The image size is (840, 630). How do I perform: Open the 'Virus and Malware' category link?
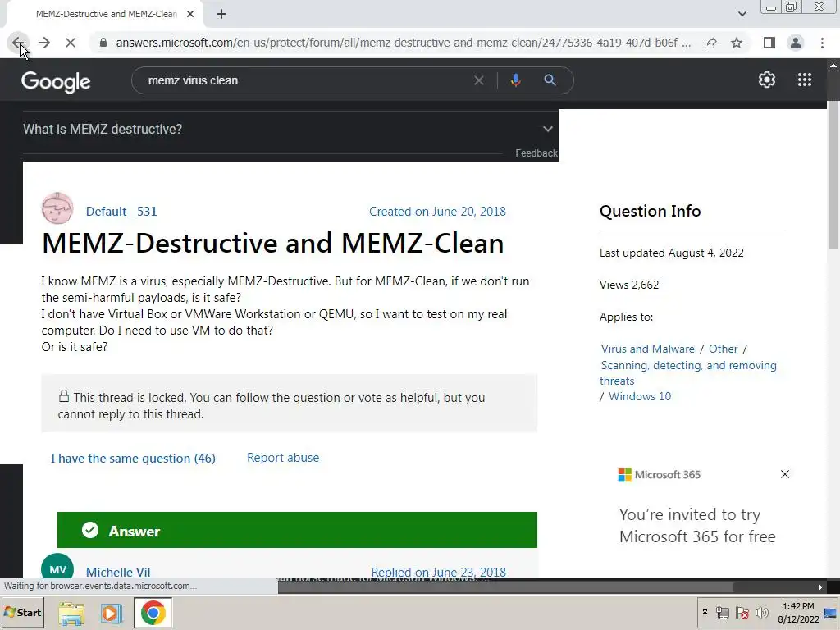[648, 349]
